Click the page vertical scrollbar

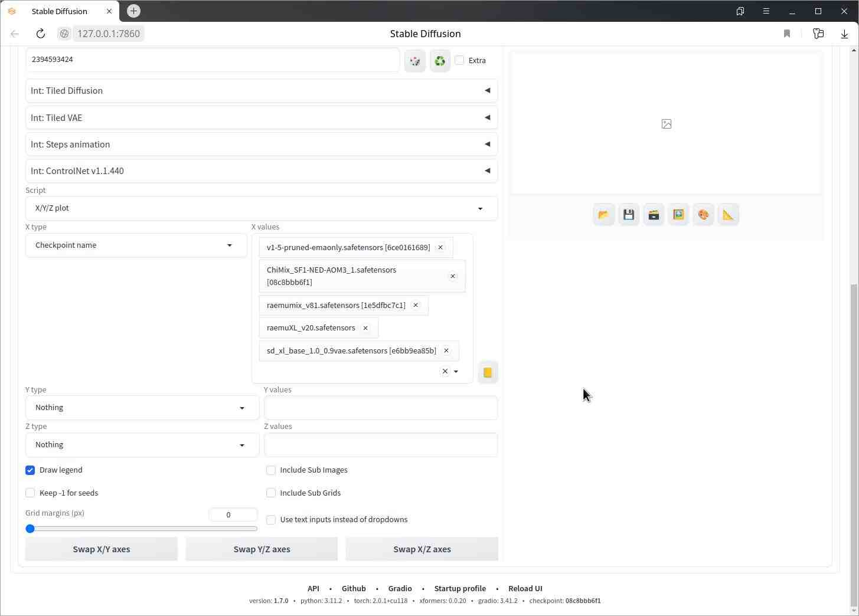pyautogui.click(x=854, y=446)
